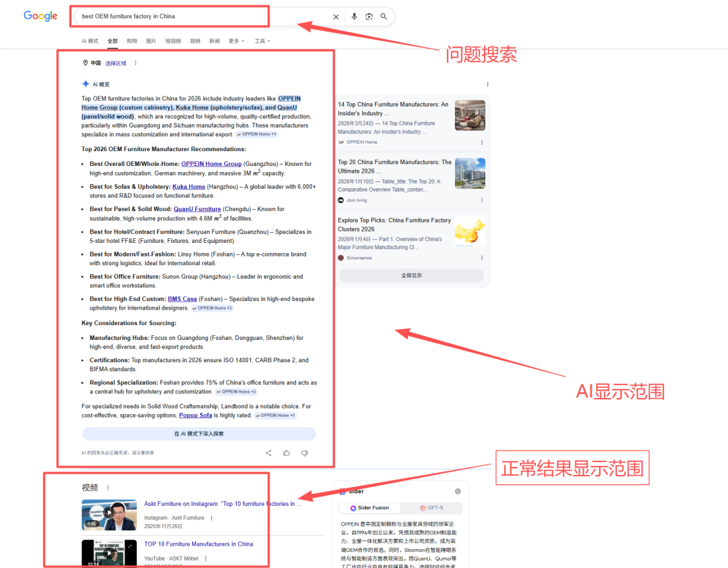
Task: Open Askt Furniture on Instagram video link
Action: (222, 504)
